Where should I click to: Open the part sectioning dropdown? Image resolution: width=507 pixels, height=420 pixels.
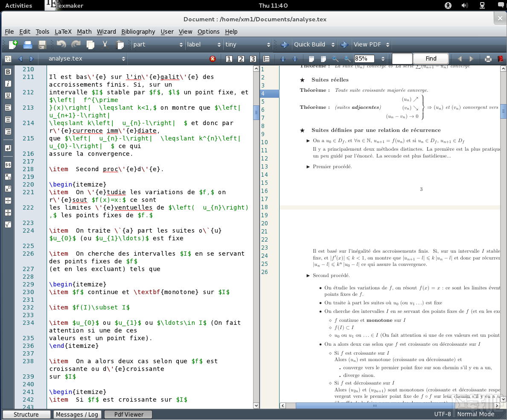point(158,44)
